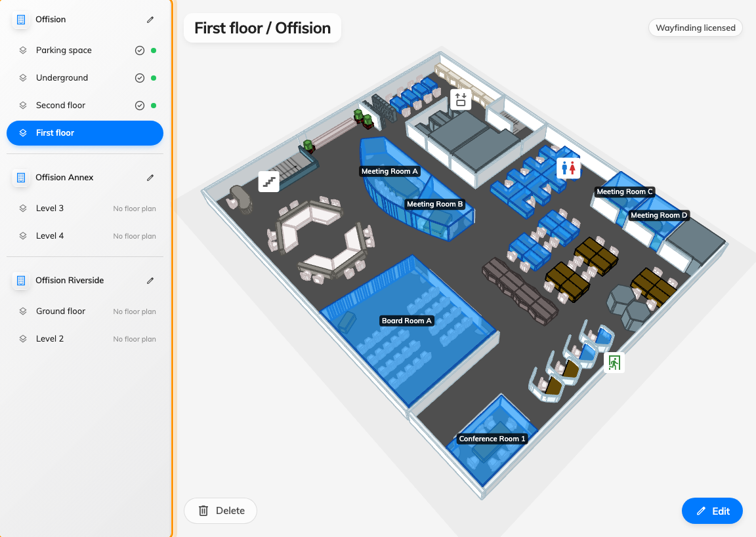Click the Offision Riverside building icon

coord(21,281)
